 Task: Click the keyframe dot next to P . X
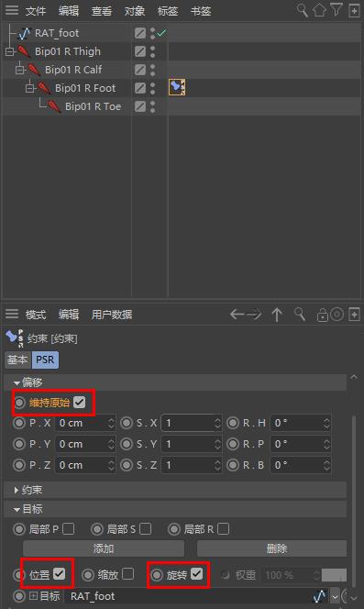[x=19, y=423]
